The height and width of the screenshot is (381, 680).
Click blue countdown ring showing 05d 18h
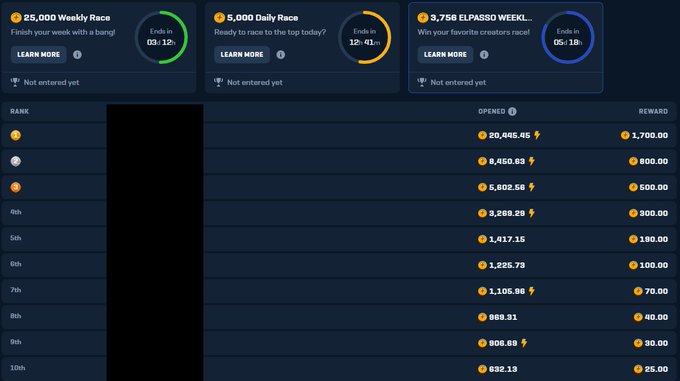point(568,37)
